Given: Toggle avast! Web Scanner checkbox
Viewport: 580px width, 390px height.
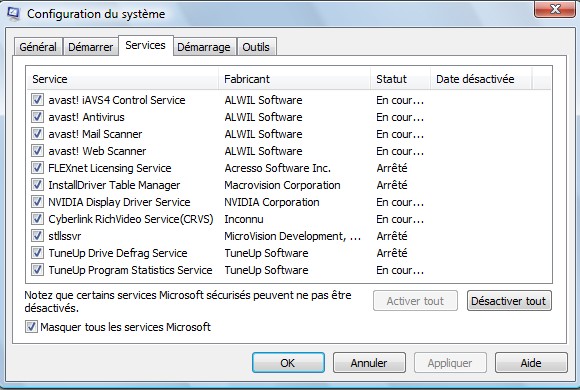Looking at the screenshot, I should pos(37,151).
